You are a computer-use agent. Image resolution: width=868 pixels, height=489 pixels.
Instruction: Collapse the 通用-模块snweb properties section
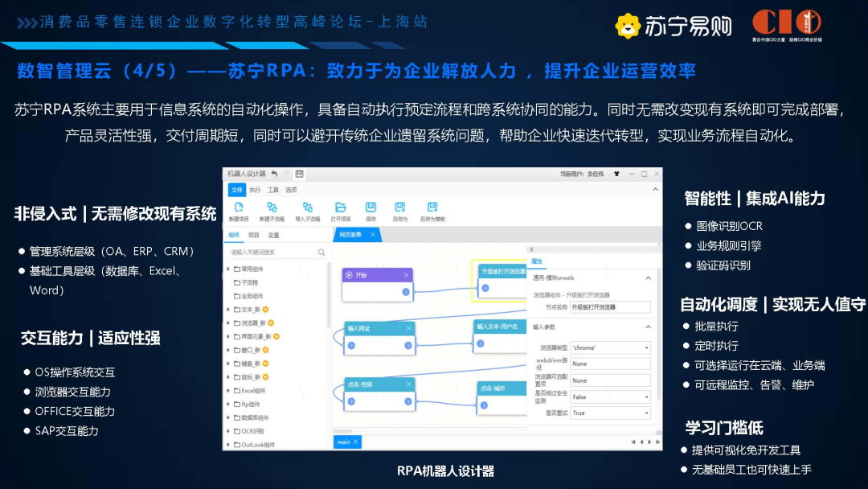tap(648, 277)
